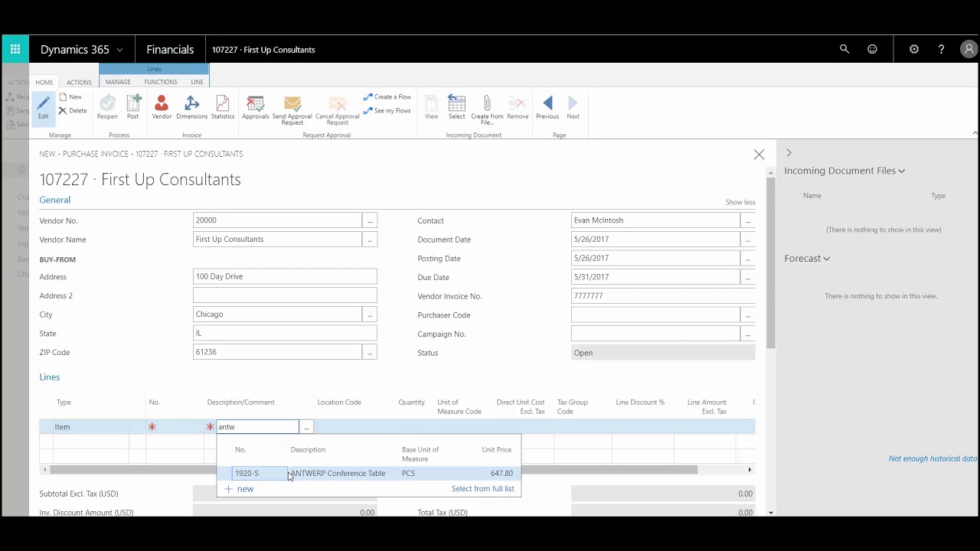Click the Type cell showing Item
Viewport: 980px width, 551px height.
pyautogui.click(x=91, y=427)
